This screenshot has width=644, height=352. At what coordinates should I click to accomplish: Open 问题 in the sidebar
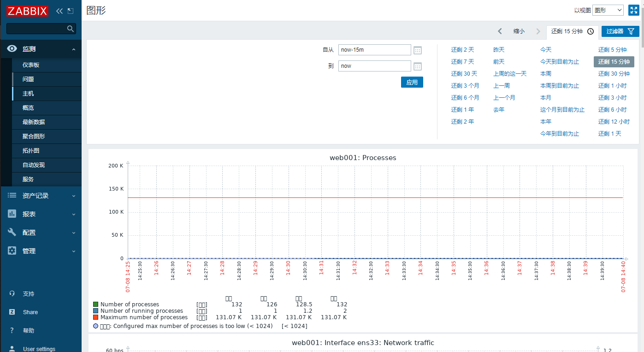[47, 79]
